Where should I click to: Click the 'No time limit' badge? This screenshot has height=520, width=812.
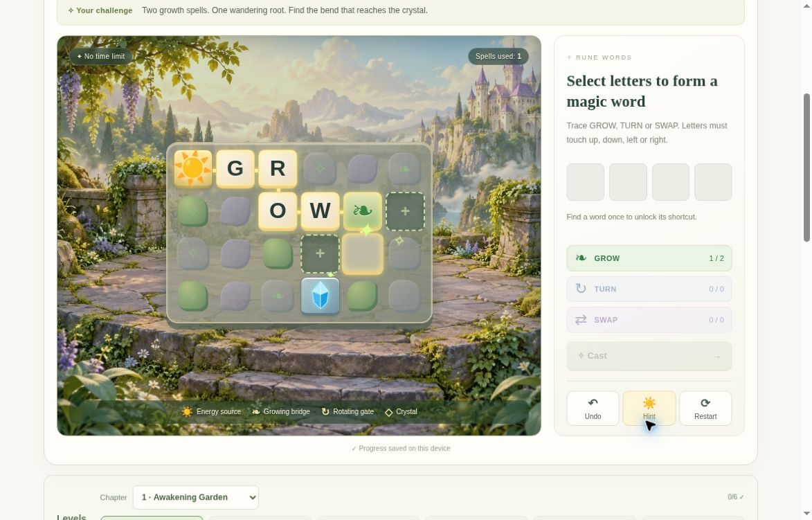click(100, 57)
